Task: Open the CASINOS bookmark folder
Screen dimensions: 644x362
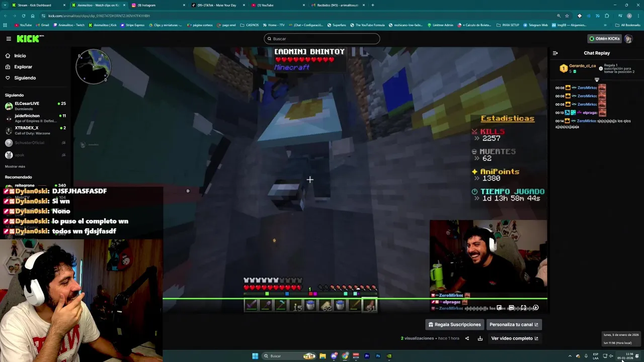Action: pyautogui.click(x=249, y=25)
